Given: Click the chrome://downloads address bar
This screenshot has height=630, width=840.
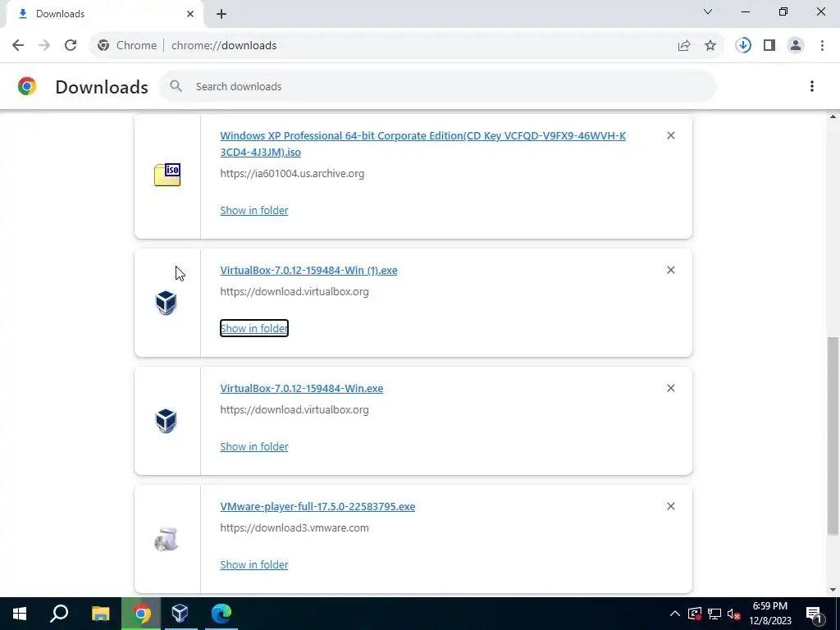Looking at the screenshot, I should click(224, 46).
